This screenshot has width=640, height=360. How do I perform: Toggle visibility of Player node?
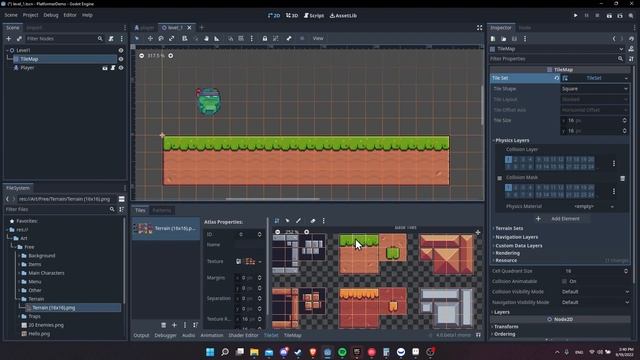[121, 68]
